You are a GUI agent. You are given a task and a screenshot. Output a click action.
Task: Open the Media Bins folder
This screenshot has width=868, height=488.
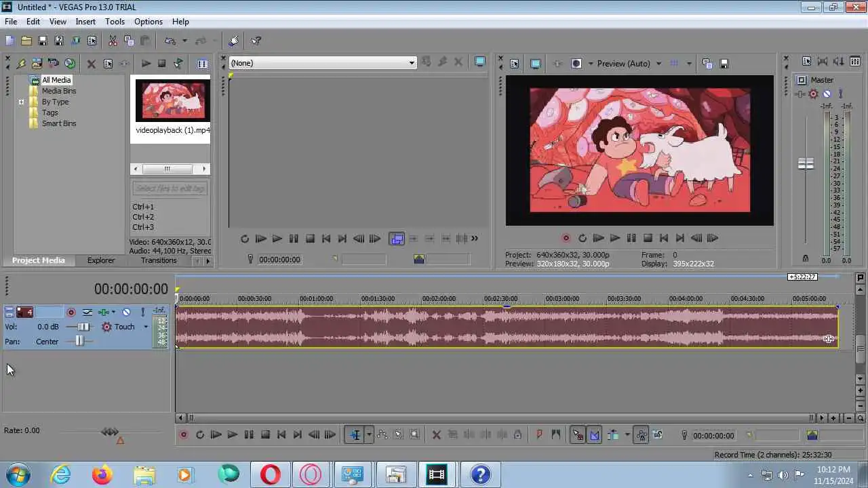(59, 91)
